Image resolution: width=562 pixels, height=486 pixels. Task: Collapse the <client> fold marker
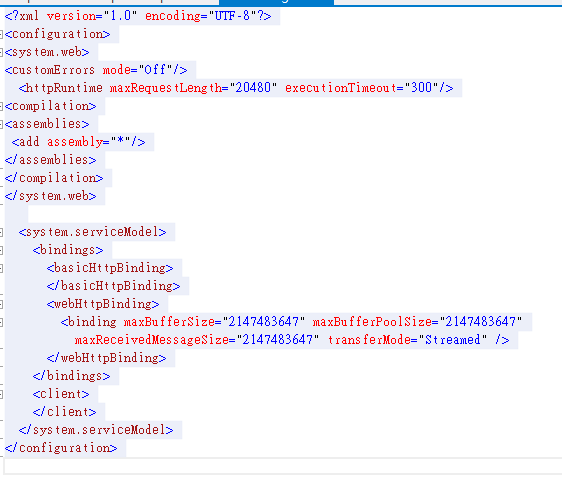[x=1, y=394]
